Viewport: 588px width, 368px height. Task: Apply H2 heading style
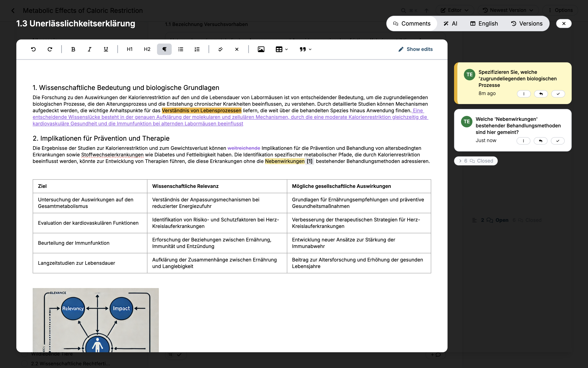click(147, 49)
